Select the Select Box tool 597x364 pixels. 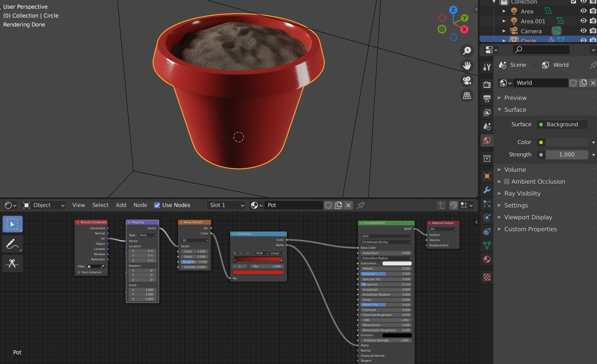click(12, 224)
